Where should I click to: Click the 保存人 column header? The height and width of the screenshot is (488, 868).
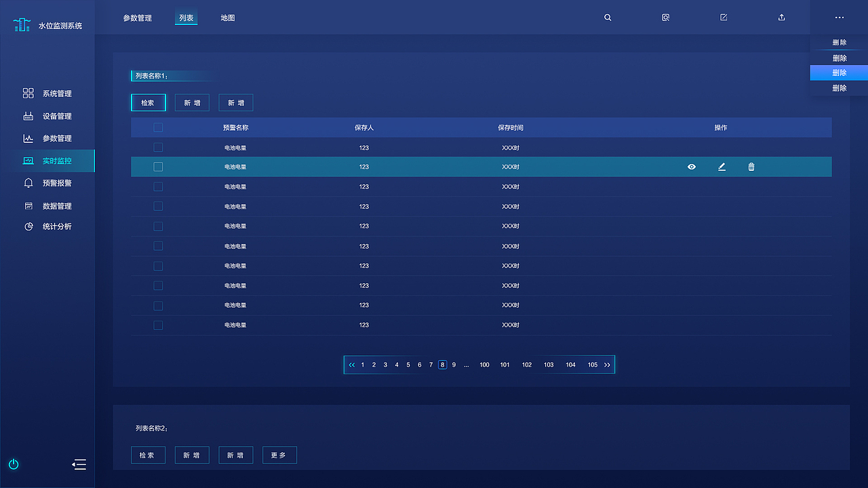coord(364,127)
